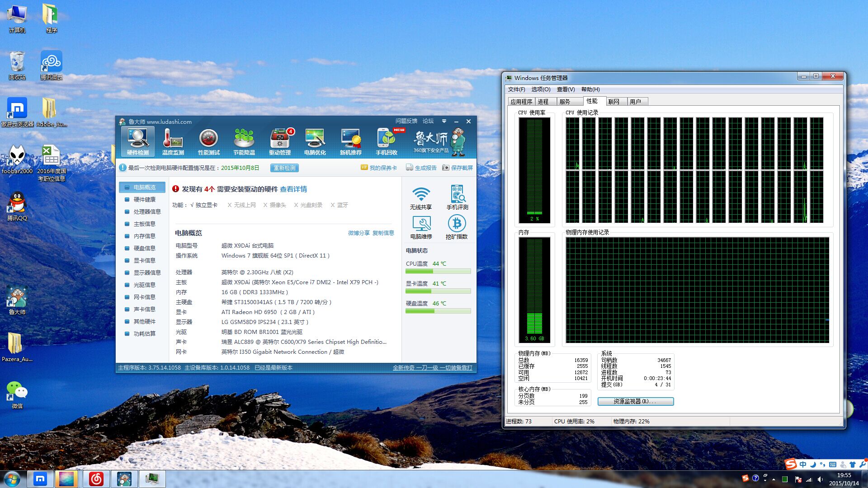Click volume icon in system tray

click(x=820, y=479)
